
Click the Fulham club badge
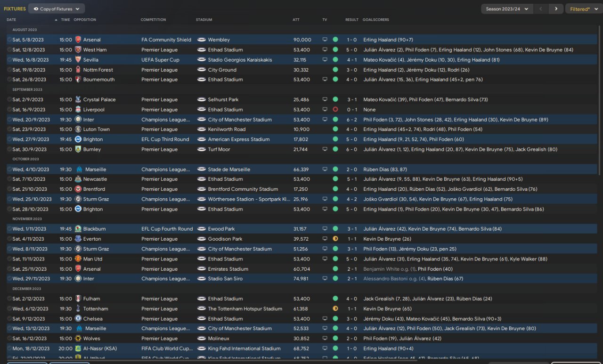[78, 299]
